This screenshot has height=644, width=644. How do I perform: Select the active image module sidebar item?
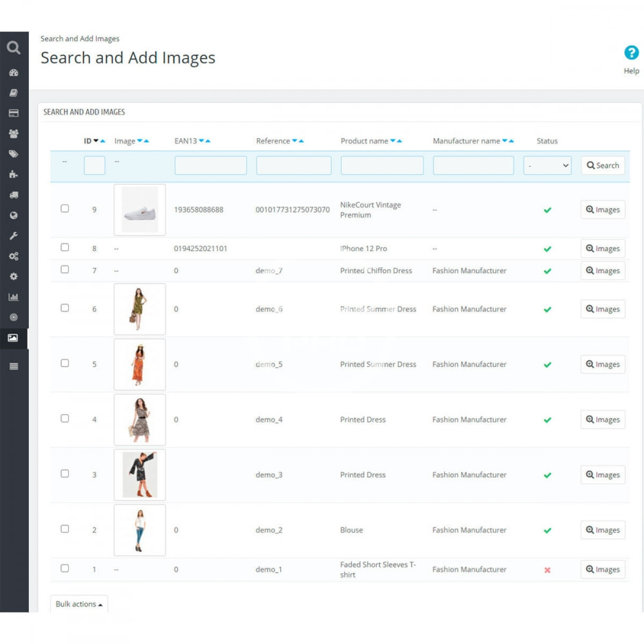click(x=14, y=338)
